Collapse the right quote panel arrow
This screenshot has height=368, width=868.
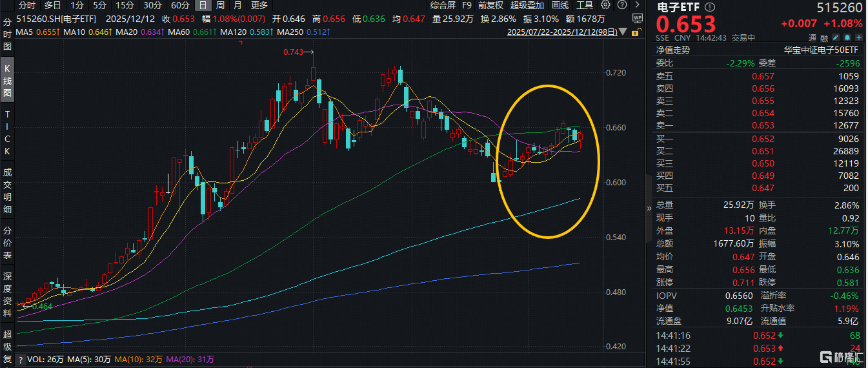coord(650,209)
